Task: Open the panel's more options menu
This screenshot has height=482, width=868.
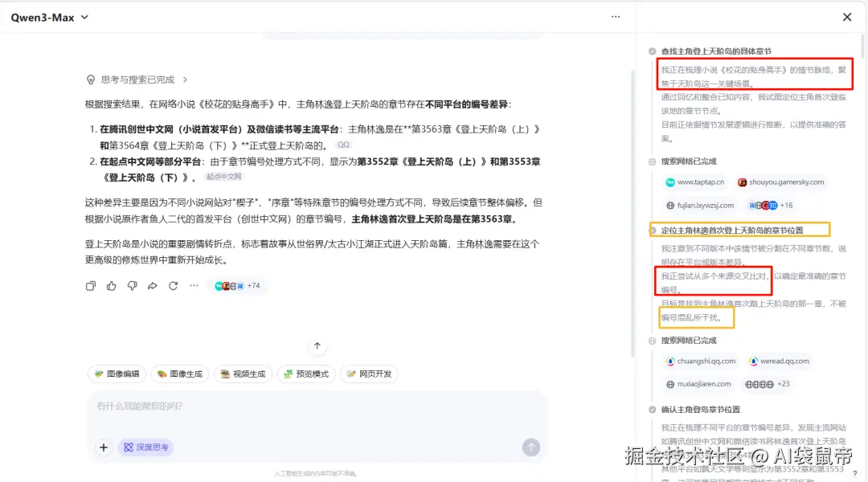Action: 616,16
